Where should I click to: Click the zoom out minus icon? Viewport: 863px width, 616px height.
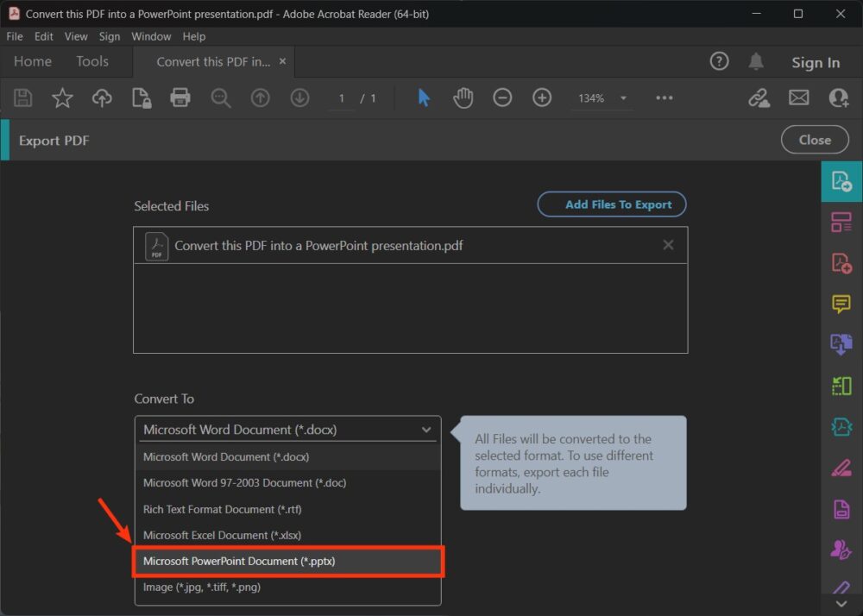pos(502,98)
